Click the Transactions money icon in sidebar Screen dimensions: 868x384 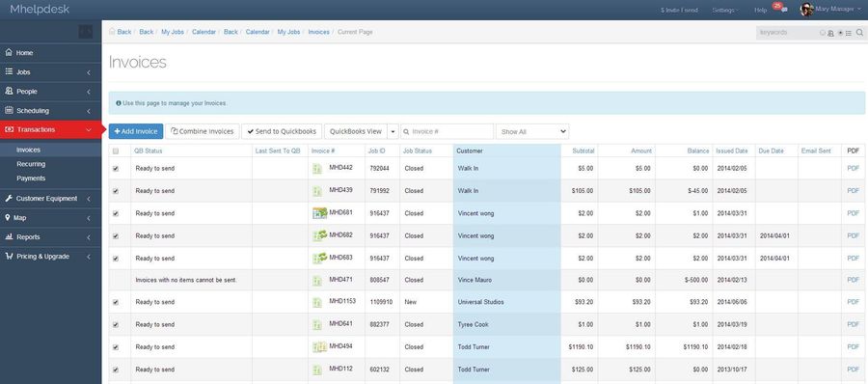(x=9, y=129)
